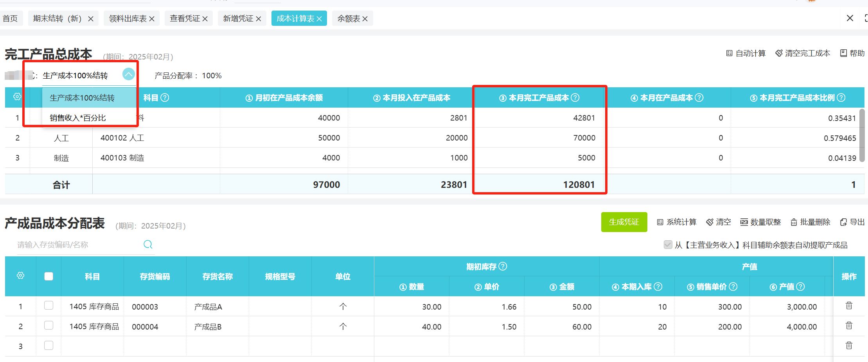Image resolution: width=868 pixels, height=362 pixels.
Task: Click the search magnifier icon for inventory
Action: click(x=148, y=245)
